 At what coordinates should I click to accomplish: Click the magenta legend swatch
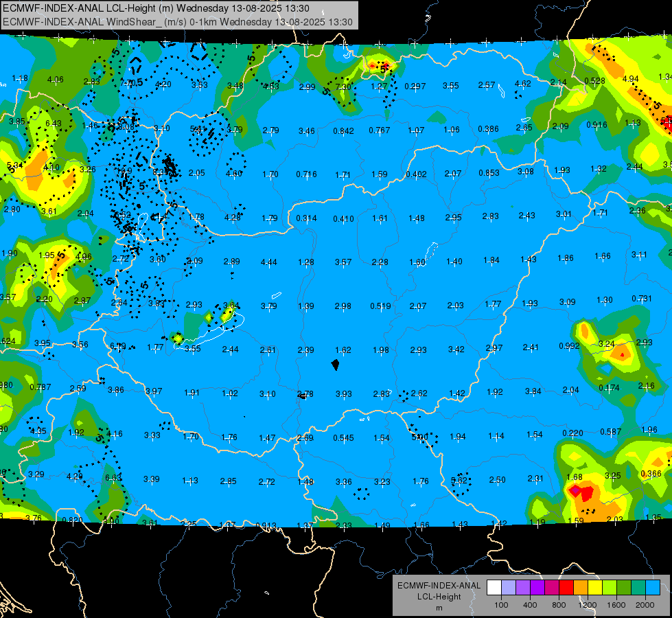552,588
